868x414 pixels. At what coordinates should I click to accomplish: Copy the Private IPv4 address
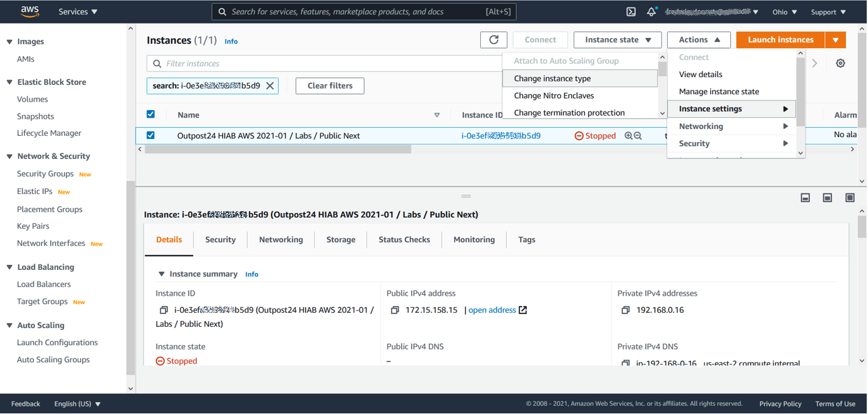point(625,310)
